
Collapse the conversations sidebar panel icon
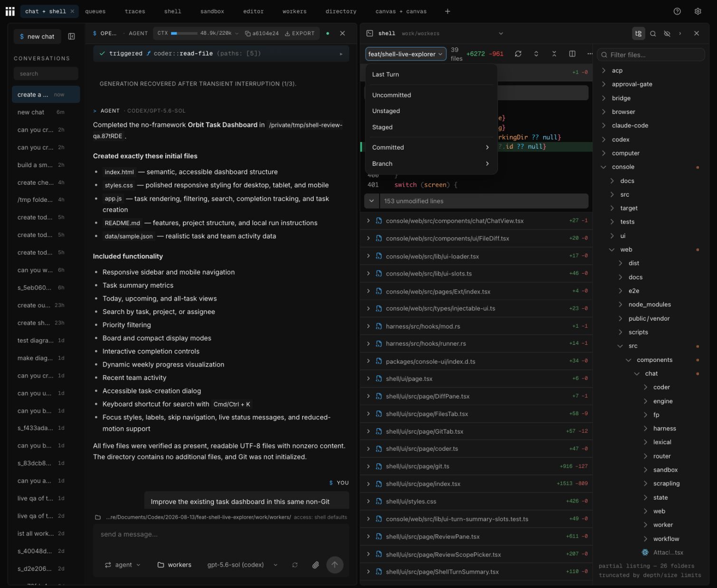click(x=71, y=37)
